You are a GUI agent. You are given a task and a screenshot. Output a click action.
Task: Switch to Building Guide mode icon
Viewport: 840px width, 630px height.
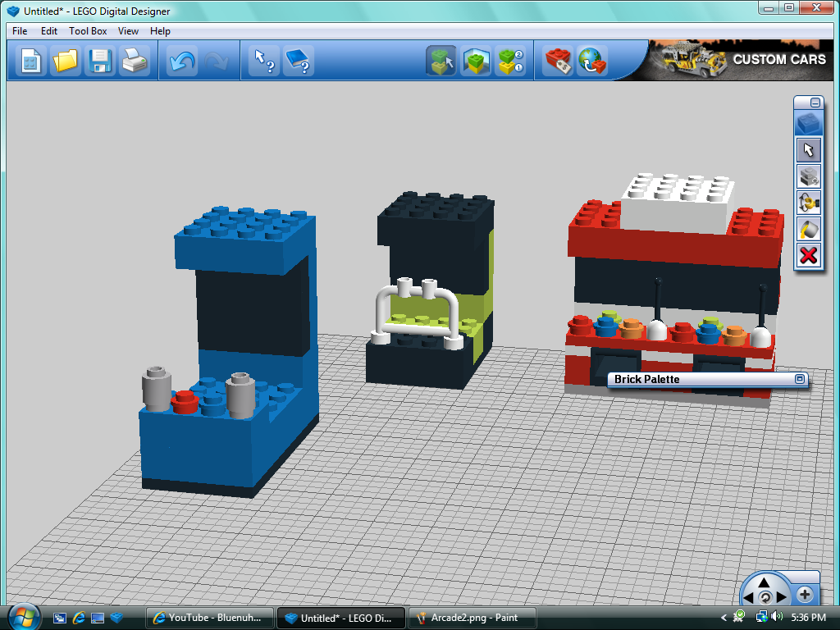[x=510, y=61]
